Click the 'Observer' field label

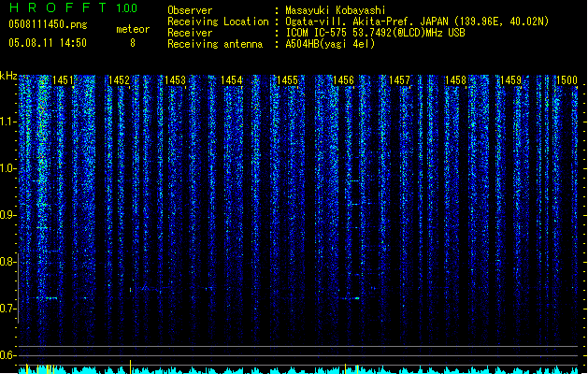190,10
